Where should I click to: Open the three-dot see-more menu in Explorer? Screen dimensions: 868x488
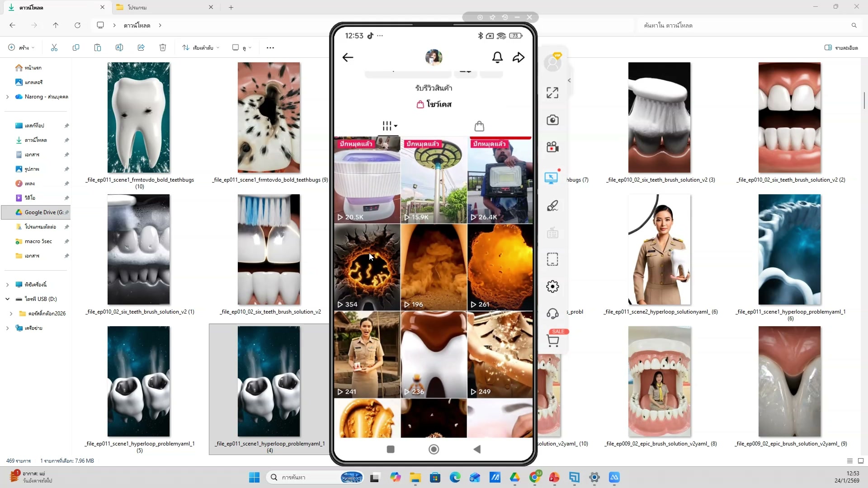[270, 47]
